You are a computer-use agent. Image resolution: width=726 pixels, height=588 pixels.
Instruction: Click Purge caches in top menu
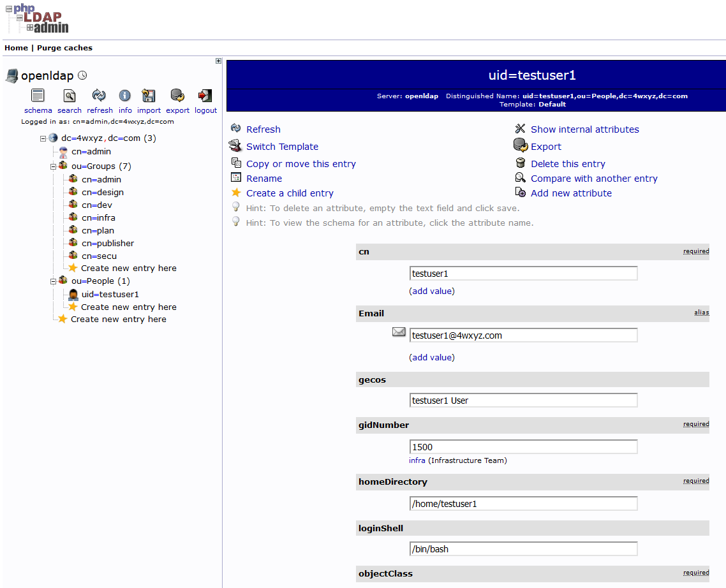coord(65,48)
